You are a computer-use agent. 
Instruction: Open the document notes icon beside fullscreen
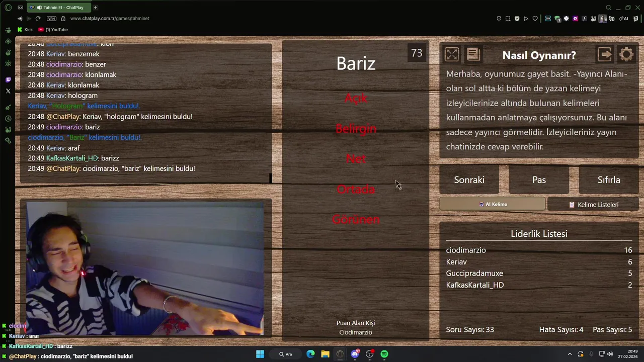(473, 54)
